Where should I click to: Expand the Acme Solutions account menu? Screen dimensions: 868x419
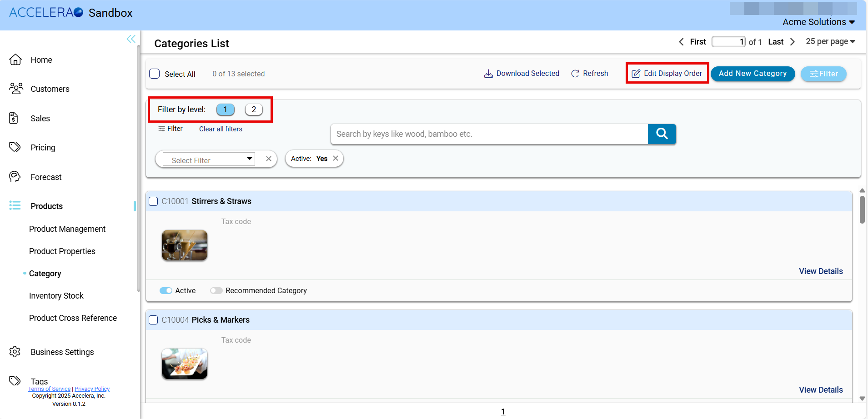[818, 22]
